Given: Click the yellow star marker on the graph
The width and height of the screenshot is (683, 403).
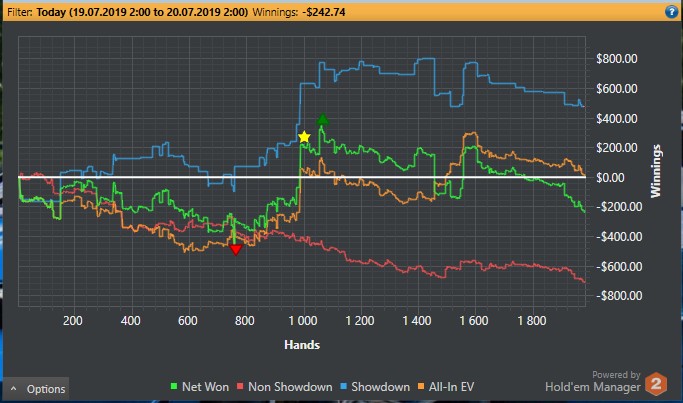Looking at the screenshot, I should pyautogui.click(x=304, y=137).
